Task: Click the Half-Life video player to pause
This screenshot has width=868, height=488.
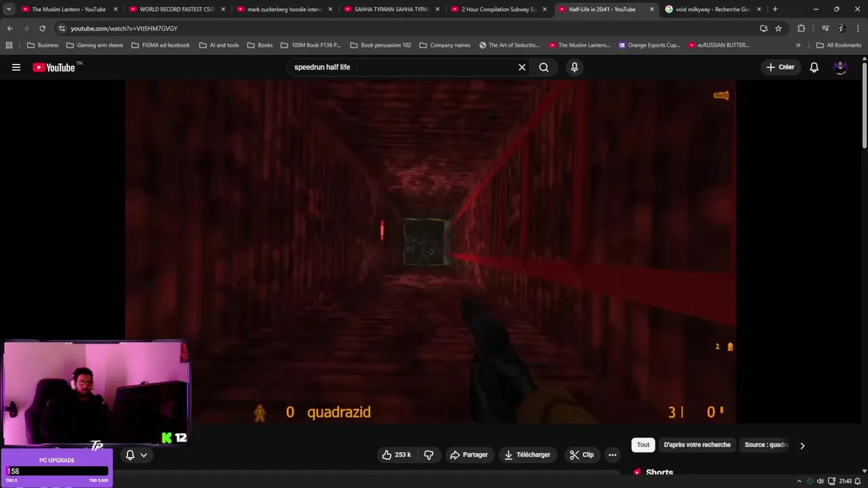Action: (431, 251)
